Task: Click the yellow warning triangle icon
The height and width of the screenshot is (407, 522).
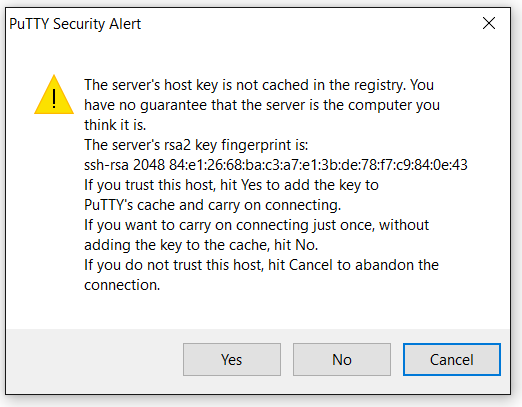Action: pos(54,95)
